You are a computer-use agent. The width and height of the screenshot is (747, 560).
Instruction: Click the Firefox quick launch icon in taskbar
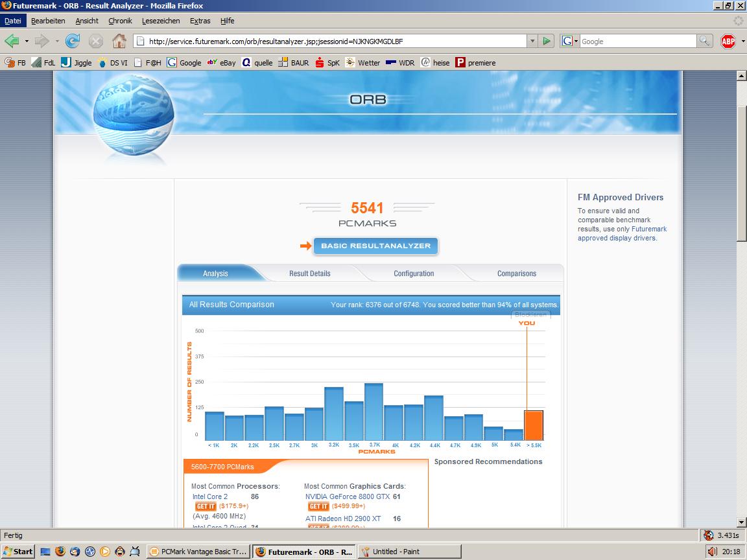(x=60, y=552)
